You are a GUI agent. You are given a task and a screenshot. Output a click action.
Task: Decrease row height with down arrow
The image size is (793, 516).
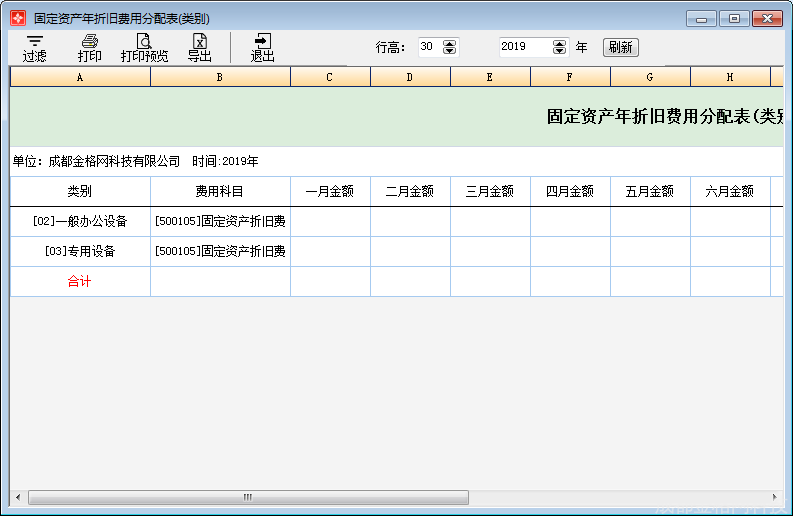click(450, 51)
